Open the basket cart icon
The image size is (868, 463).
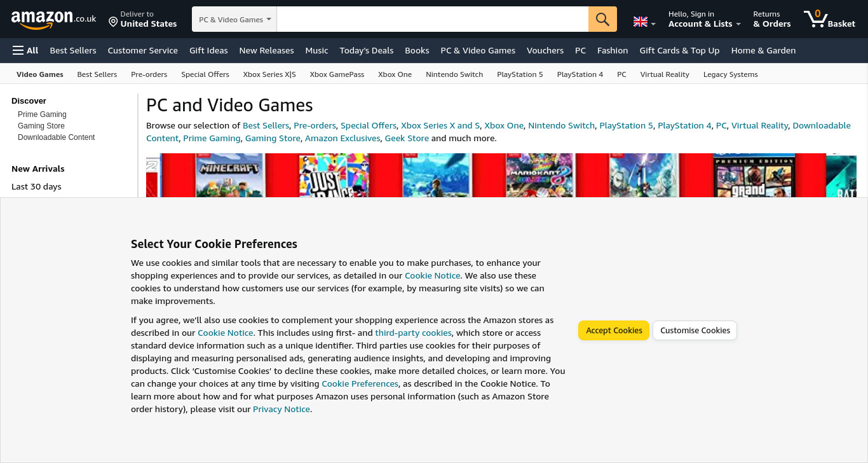coord(829,19)
